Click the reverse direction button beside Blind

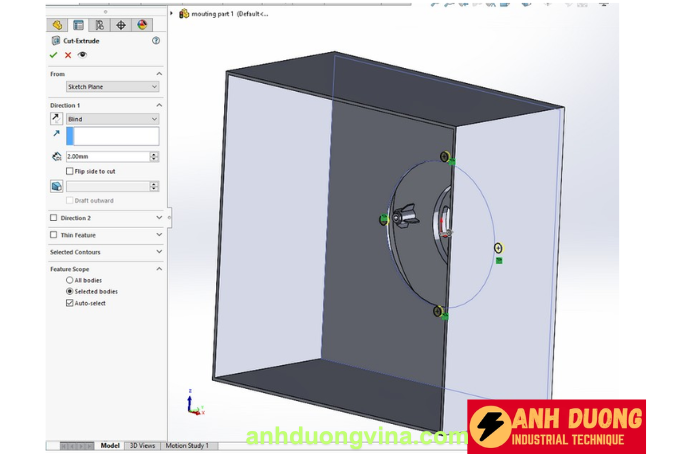tap(56, 119)
